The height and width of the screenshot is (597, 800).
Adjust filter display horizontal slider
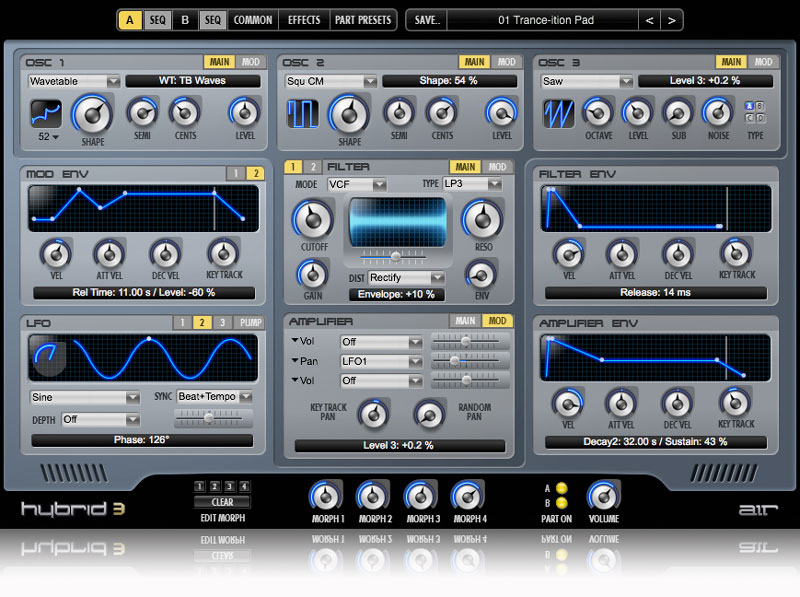coord(395,256)
